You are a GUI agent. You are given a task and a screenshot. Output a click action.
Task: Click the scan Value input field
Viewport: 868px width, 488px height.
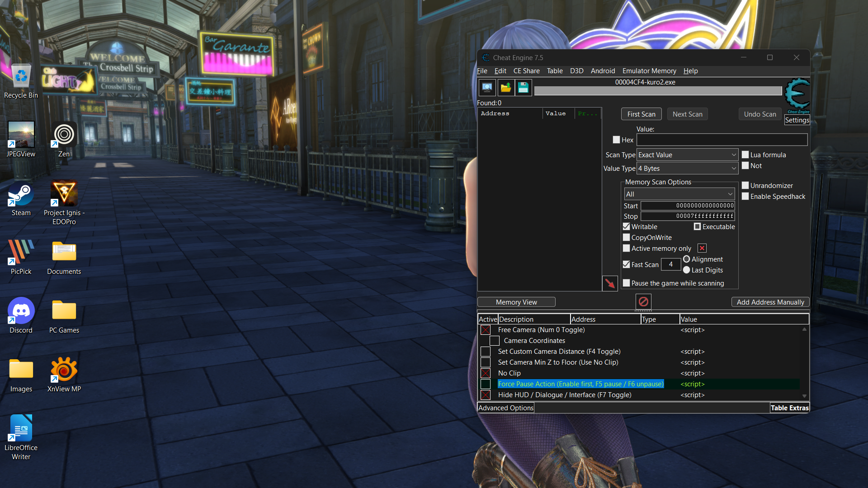[x=722, y=140]
